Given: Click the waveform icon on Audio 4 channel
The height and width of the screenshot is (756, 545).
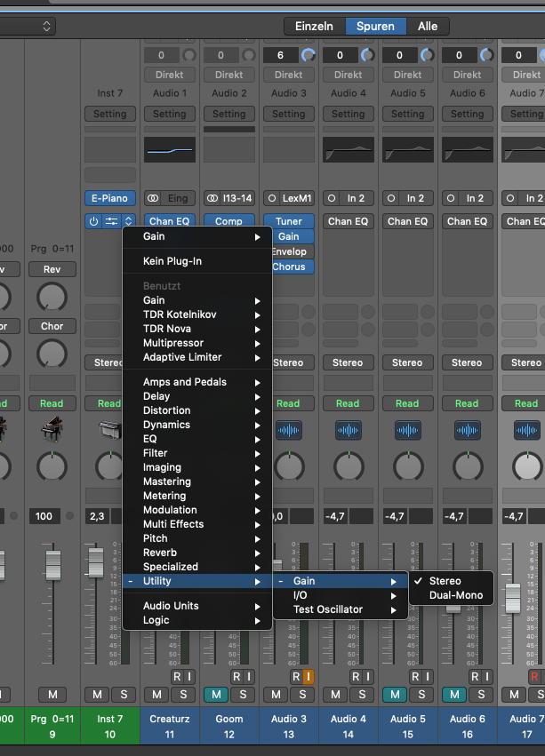Looking at the screenshot, I should click(x=348, y=430).
